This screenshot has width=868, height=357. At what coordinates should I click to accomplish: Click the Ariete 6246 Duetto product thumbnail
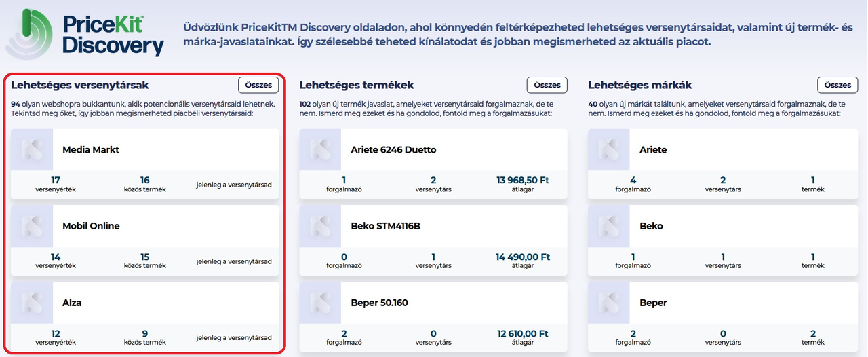[321, 149]
